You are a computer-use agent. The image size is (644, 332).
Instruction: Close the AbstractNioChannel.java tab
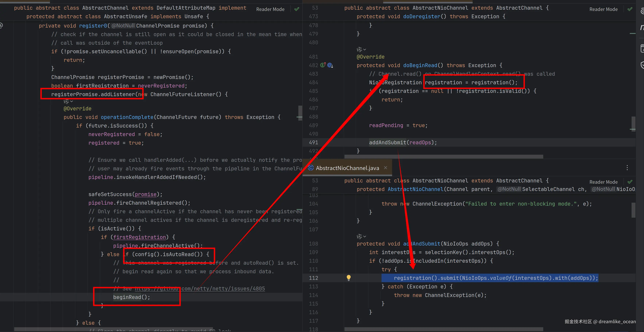click(x=386, y=168)
